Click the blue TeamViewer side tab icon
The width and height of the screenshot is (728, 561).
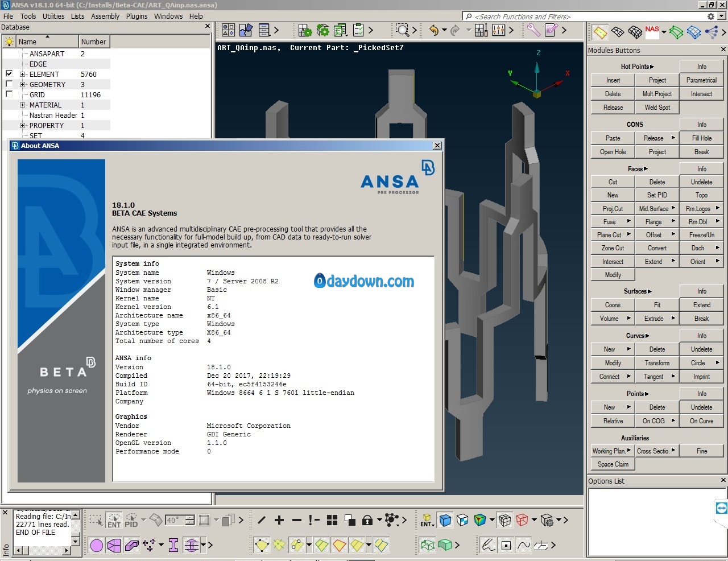[x=721, y=508]
